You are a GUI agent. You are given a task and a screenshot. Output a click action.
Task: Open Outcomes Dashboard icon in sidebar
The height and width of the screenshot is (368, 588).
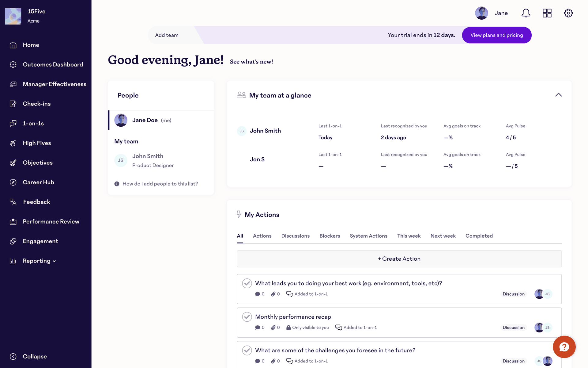[x=13, y=65]
